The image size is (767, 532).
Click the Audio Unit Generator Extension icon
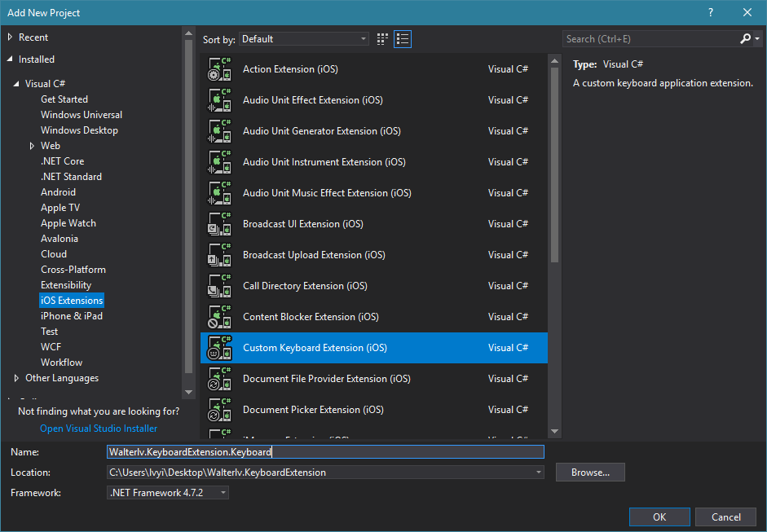(x=219, y=131)
